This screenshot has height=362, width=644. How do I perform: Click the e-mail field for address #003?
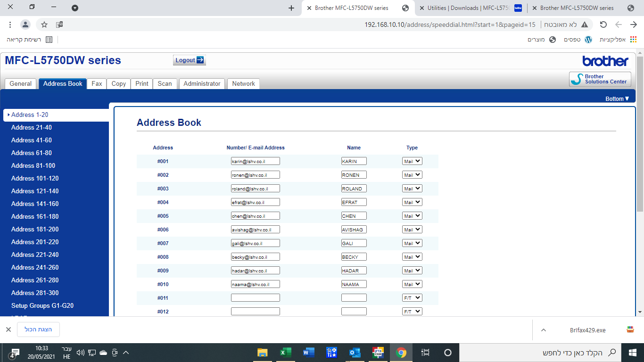coord(255,189)
